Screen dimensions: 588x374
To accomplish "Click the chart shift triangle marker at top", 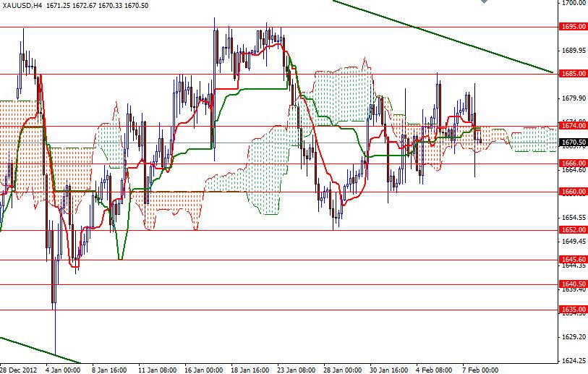I will [x=484, y=3].
